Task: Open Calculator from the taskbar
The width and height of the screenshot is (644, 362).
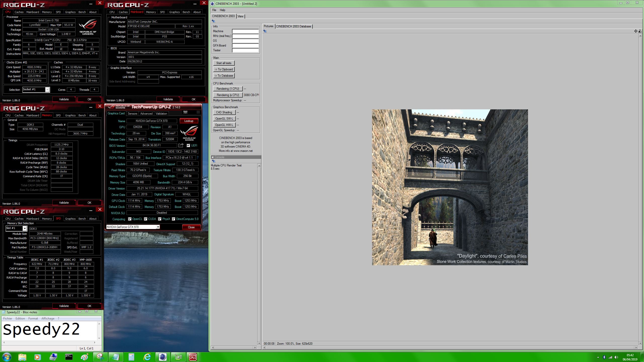Action: tap(131, 357)
